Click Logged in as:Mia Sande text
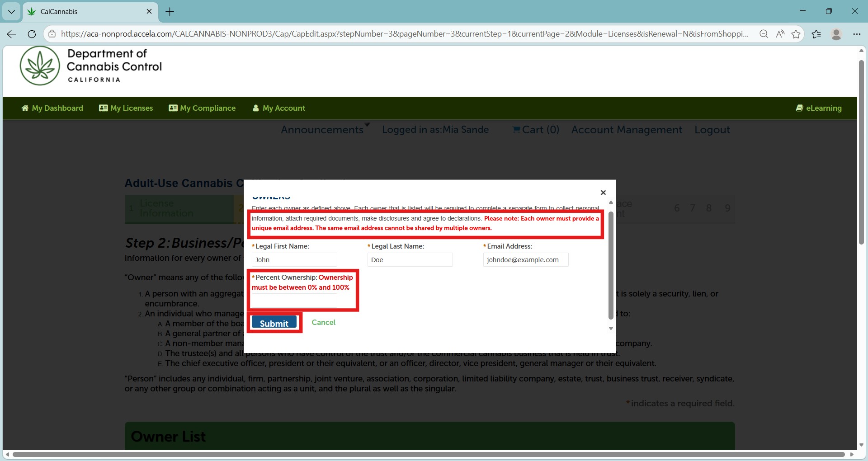The width and height of the screenshot is (868, 461). pos(435,129)
